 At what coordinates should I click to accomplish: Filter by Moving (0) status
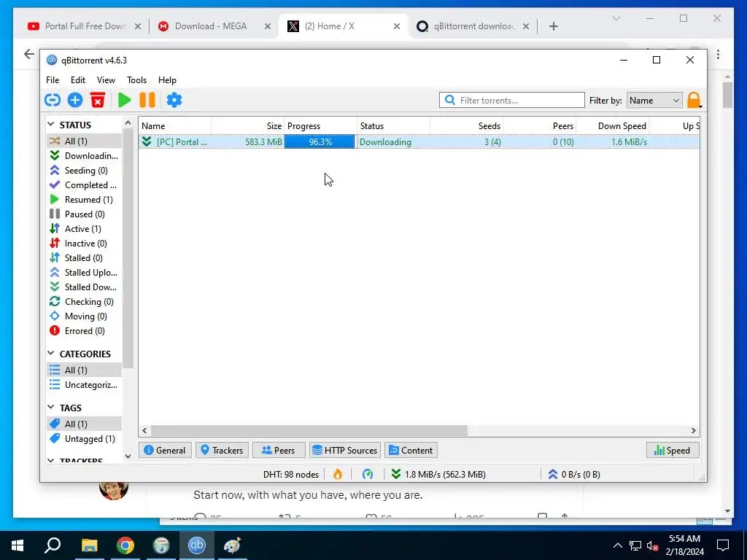[85, 316]
